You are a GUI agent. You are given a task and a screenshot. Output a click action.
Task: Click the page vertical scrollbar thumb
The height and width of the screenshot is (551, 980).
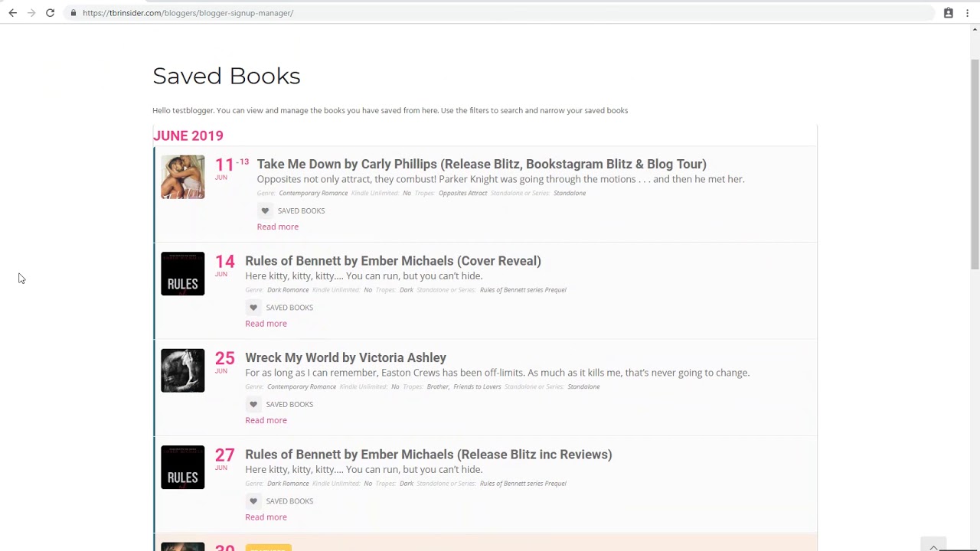pyautogui.click(x=975, y=165)
